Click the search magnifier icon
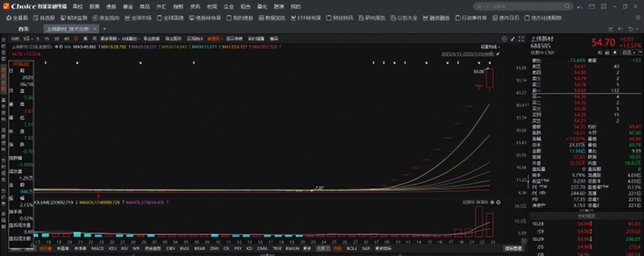 click(567, 6)
